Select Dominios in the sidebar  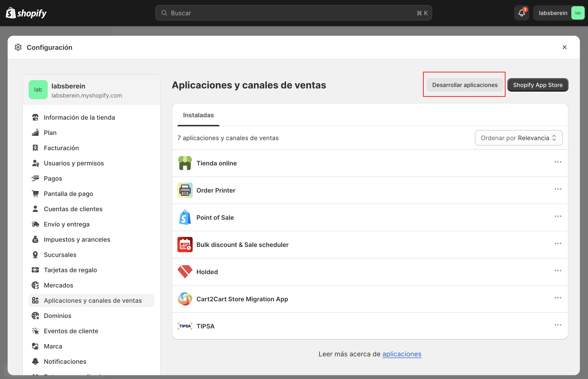tap(57, 316)
